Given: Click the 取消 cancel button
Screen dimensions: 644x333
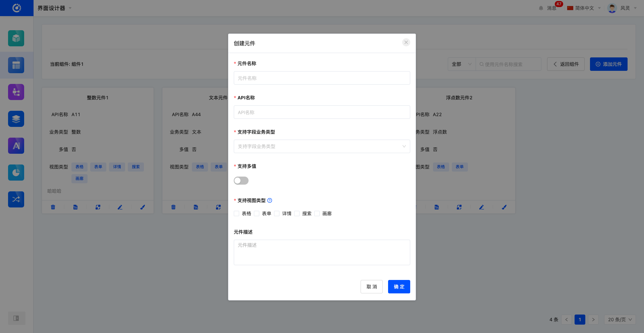Looking at the screenshot, I should click(371, 287).
